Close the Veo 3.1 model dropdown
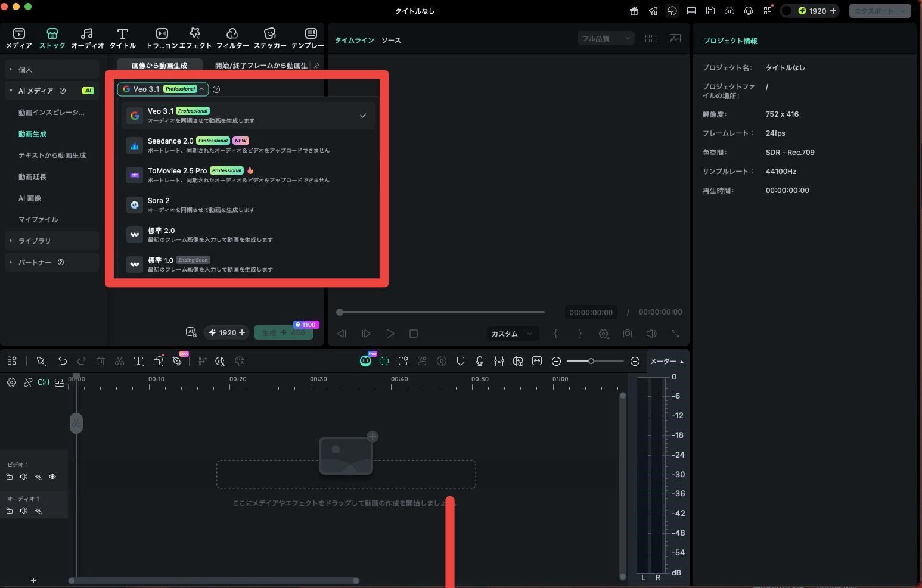The height and width of the screenshot is (588, 922). point(163,89)
